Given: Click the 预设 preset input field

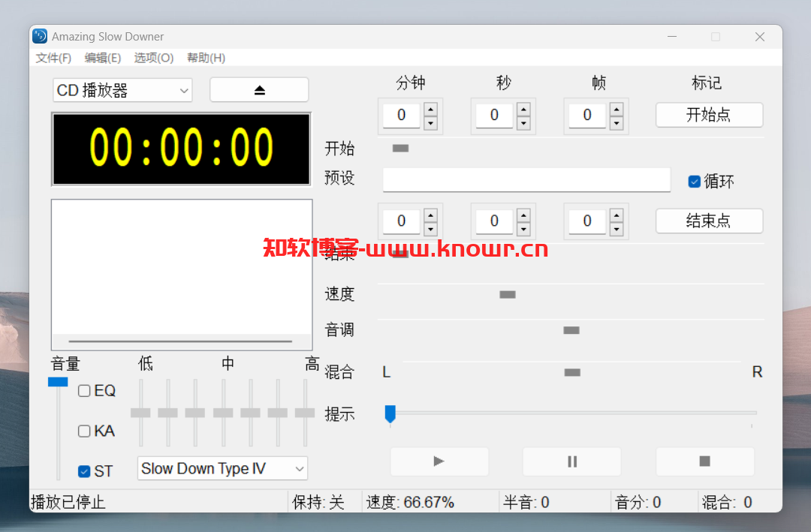Looking at the screenshot, I should click(526, 179).
